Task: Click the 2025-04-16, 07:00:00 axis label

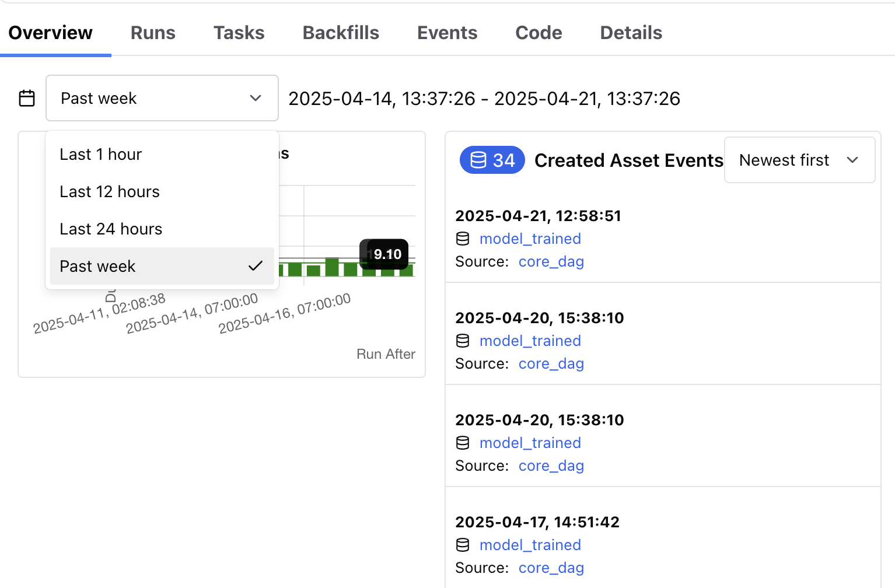Action: 285,314
